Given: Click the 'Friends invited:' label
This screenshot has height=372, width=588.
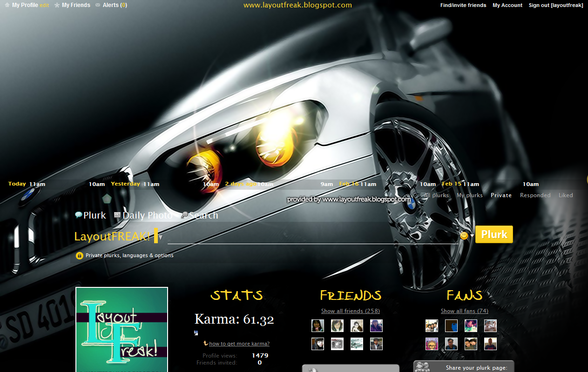Looking at the screenshot, I should (x=217, y=363).
